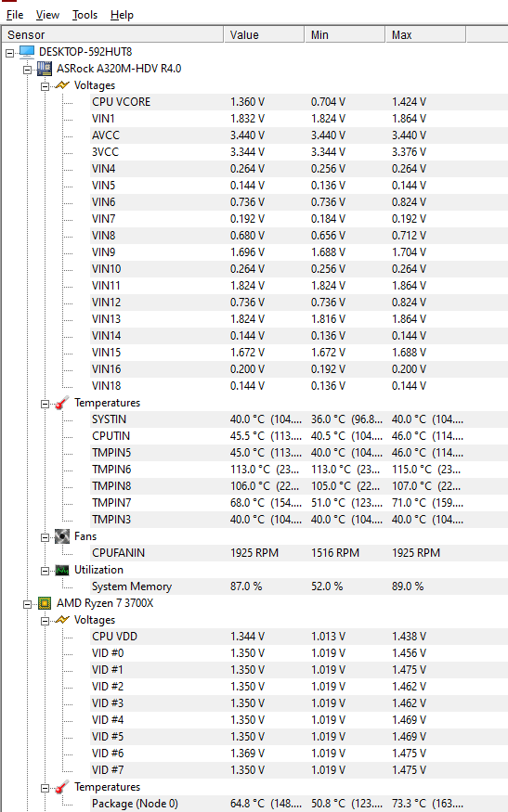Click the AMD Ryzen 7 3700X chip icon
This screenshot has width=508, height=812.
[x=45, y=603]
